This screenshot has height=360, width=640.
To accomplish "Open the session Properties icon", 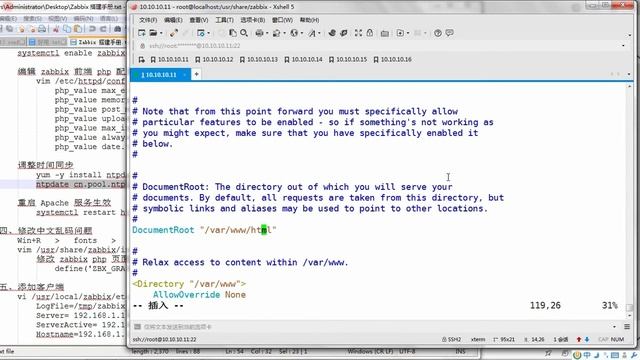I will 200,33.
